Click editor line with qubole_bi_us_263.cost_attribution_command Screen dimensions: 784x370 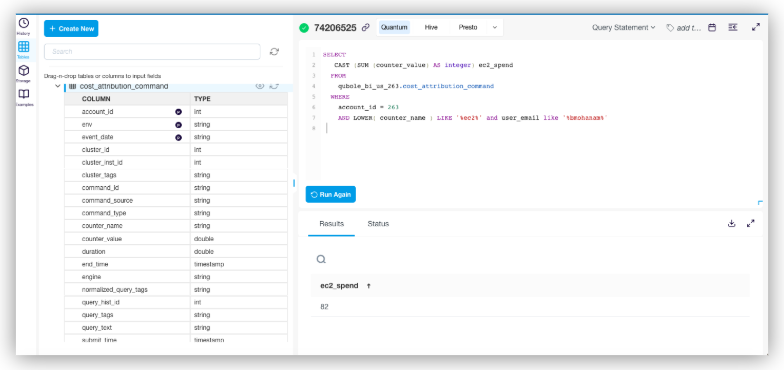[x=416, y=86]
